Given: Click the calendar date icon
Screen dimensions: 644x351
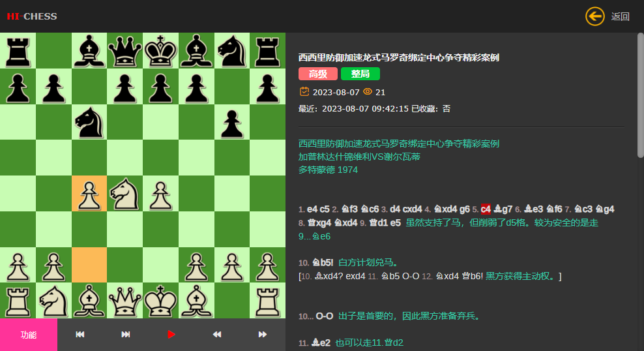Looking at the screenshot, I should (304, 91).
